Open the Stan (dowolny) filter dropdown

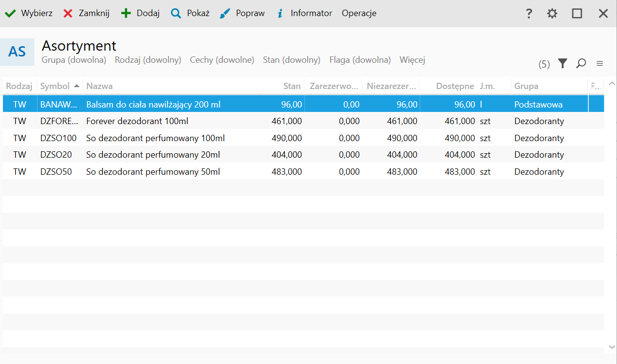pyautogui.click(x=292, y=60)
